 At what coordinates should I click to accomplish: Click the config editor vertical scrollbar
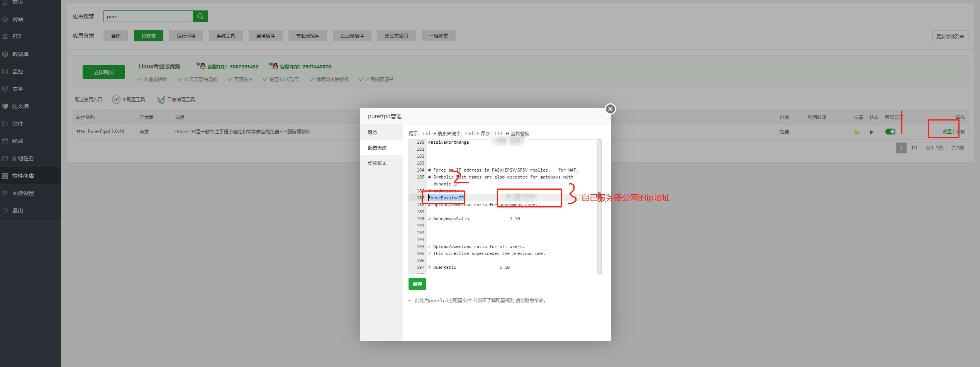[x=599, y=207]
